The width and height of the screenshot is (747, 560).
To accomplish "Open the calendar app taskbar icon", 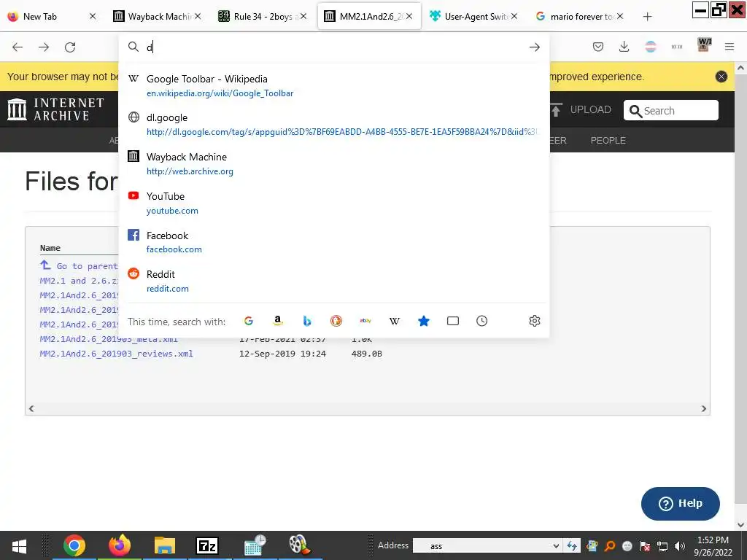I will click(x=255, y=545).
